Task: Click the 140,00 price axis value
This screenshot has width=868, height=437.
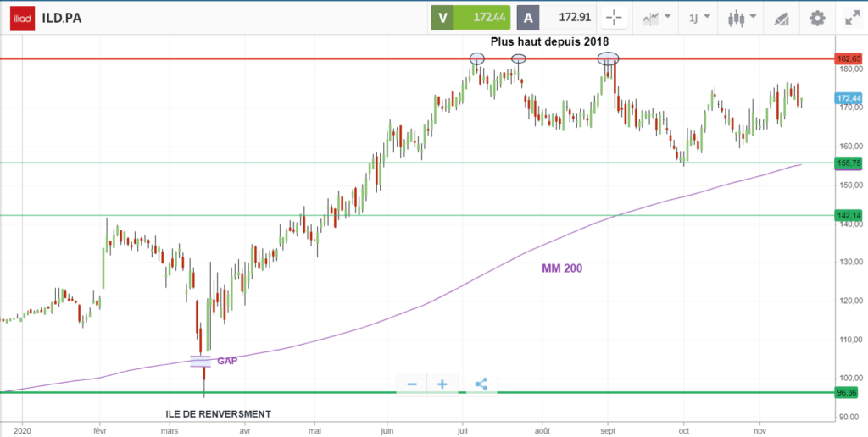Action: tap(849, 224)
